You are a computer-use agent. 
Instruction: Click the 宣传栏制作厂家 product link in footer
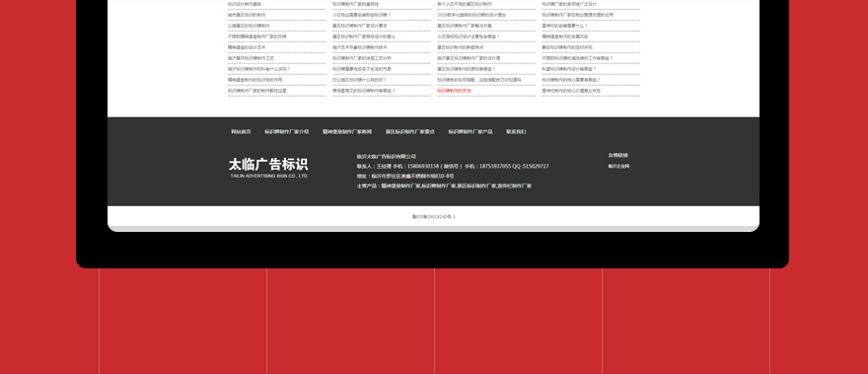[x=515, y=187]
